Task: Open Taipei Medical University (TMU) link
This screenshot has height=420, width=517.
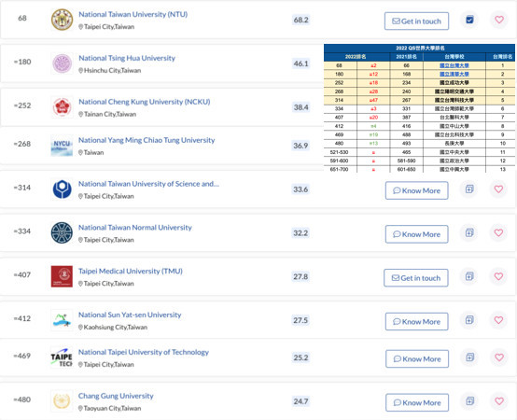Action: click(x=131, y=271)
